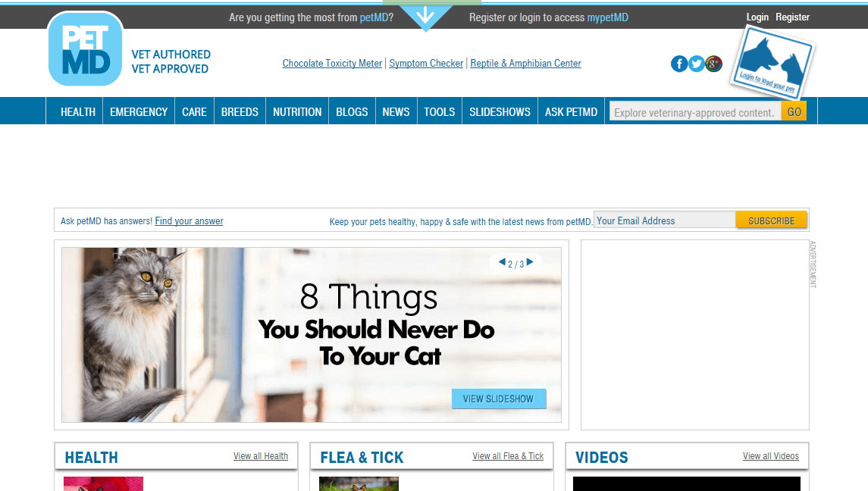
Task: Open the Symptom Checker link
Action: click(426, 63)
